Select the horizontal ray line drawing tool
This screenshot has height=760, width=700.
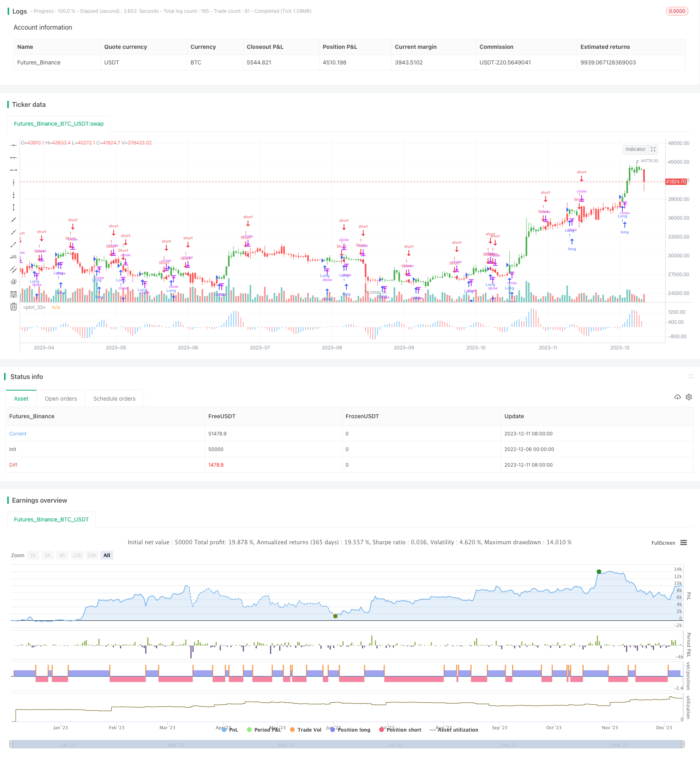coord(14,158)
